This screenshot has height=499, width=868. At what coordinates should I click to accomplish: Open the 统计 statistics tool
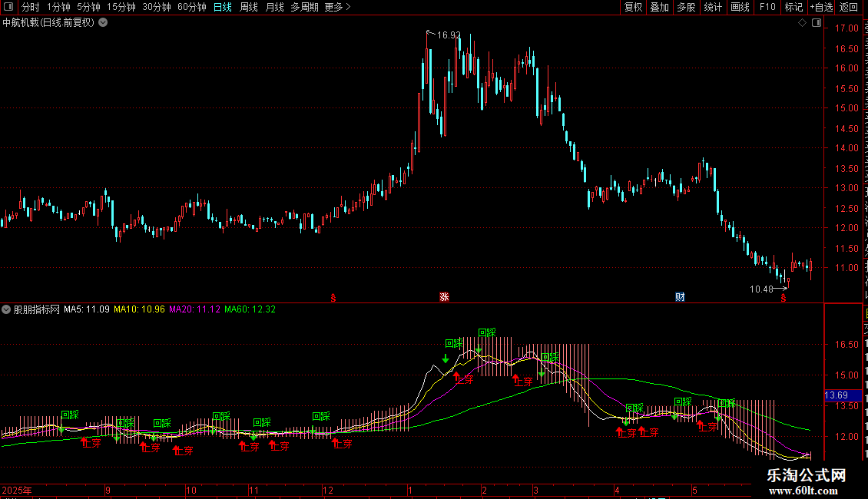pos(712,7)
